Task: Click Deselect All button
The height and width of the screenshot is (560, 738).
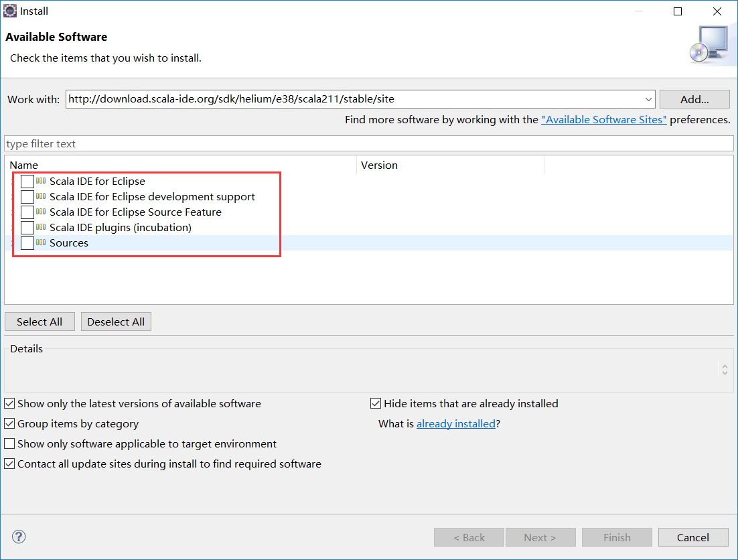Action: click(x=116, y=322)
